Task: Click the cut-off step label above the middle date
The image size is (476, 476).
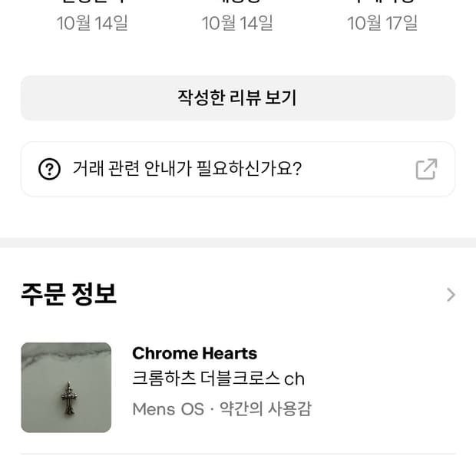Action: click(x=237, y=2)
